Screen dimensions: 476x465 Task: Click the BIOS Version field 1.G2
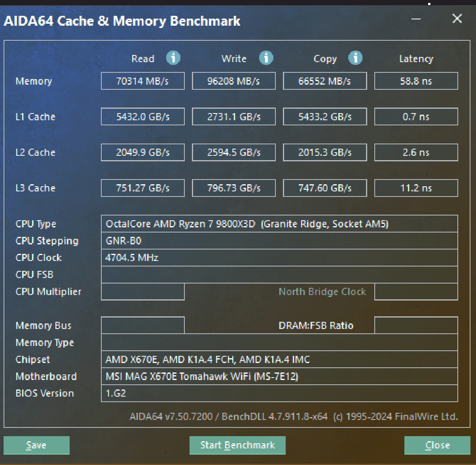click(x=279, y=393)
